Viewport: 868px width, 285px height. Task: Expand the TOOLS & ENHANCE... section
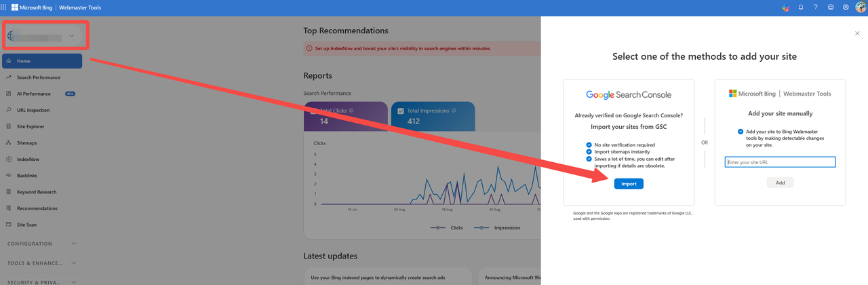pos(41,263)
